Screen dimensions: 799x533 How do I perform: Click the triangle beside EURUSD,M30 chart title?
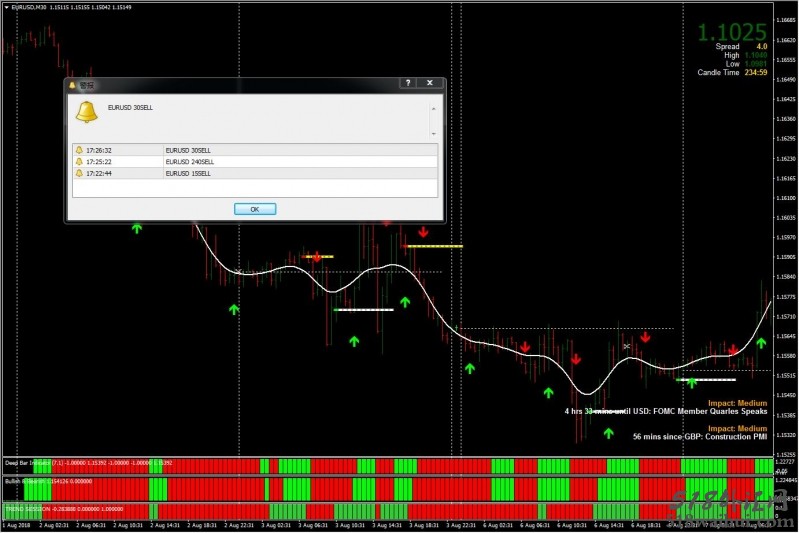7,7
